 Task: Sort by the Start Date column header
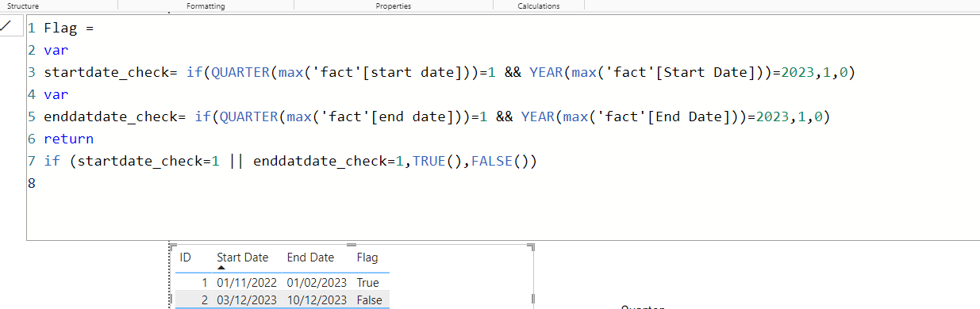tap(243, 257)
